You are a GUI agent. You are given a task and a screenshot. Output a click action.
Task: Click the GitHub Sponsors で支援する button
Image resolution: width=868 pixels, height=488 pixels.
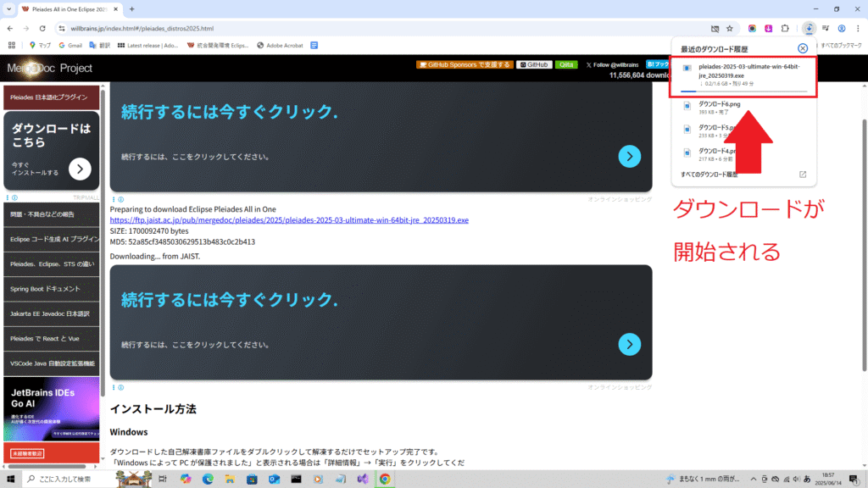[x=465, y=64]
